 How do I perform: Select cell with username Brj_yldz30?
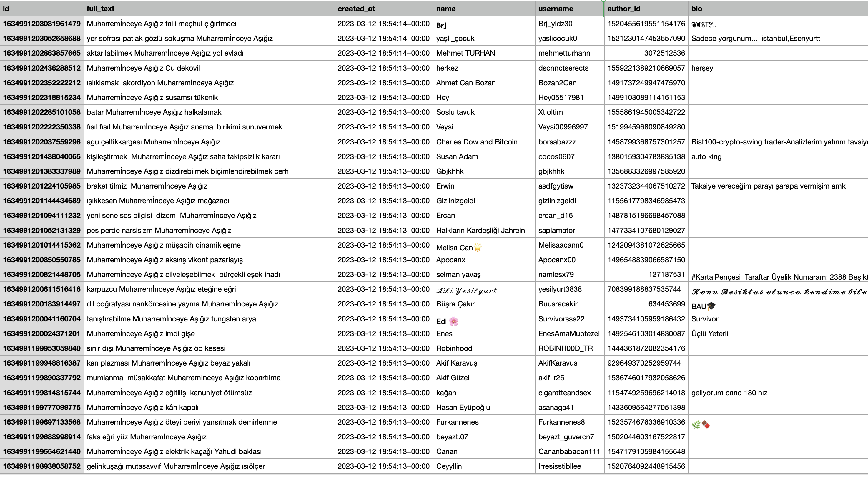tap(555, 24)
